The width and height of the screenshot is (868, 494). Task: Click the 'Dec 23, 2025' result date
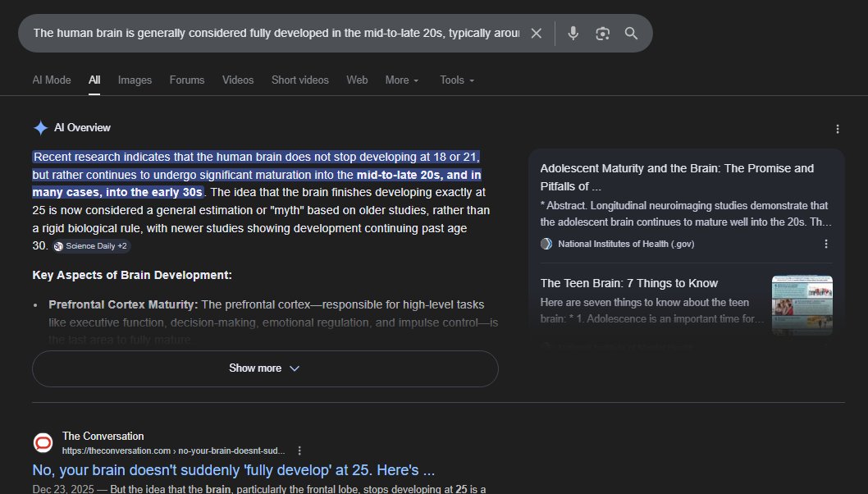62,489
